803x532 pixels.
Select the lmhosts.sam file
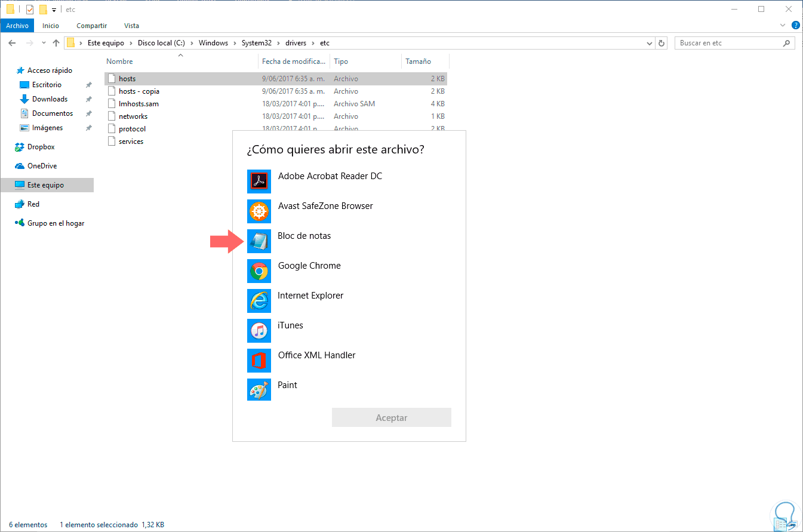(x=139, y=104)
